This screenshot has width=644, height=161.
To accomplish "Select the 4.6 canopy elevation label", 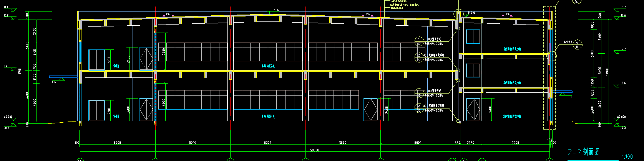I will click(x=54, y=82).
